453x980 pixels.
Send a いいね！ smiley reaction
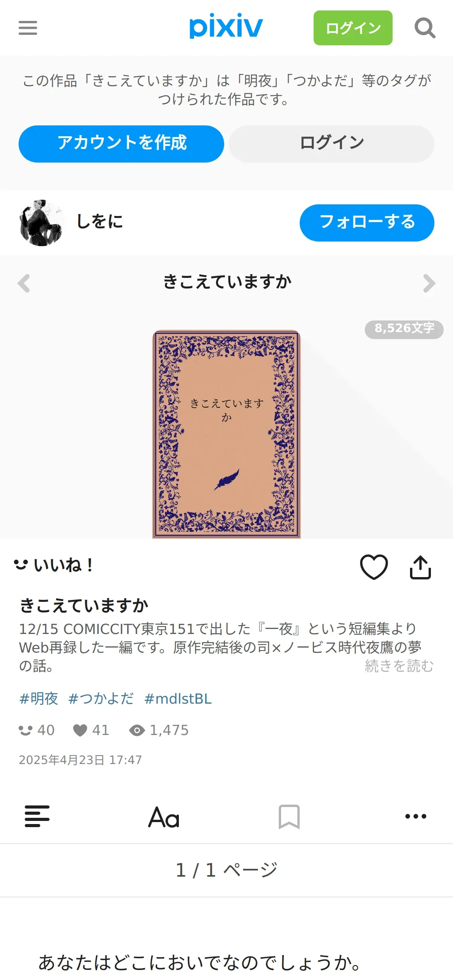tap(53, 565)
